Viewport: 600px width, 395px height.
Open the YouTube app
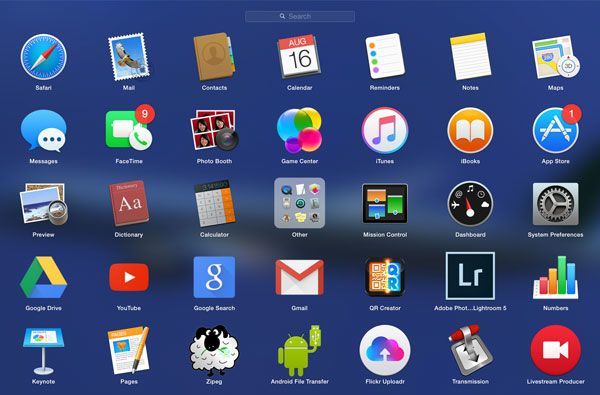point(129,277)
